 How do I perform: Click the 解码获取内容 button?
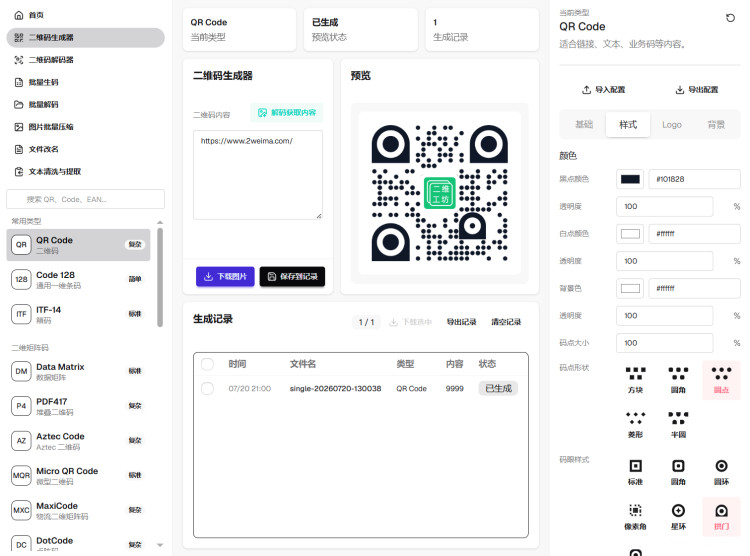287,112
